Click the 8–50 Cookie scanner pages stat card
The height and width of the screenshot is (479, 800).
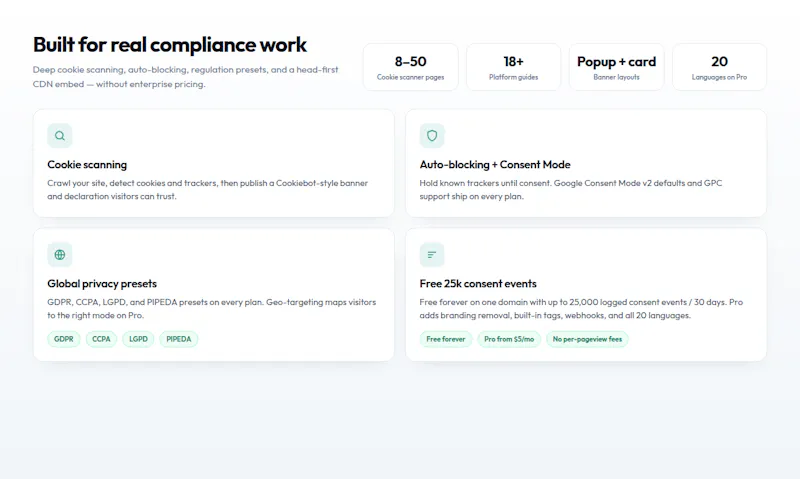point(411,67)
